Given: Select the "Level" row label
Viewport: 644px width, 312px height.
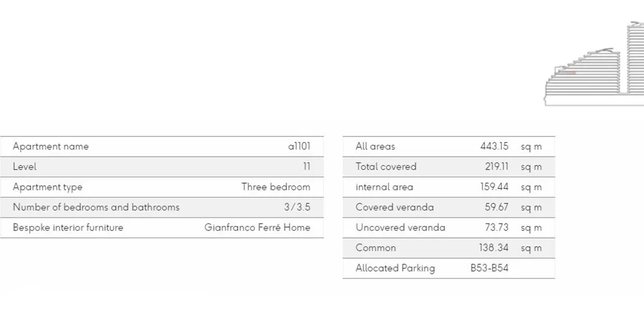Looking at the screenshot, I should [24, 167].
